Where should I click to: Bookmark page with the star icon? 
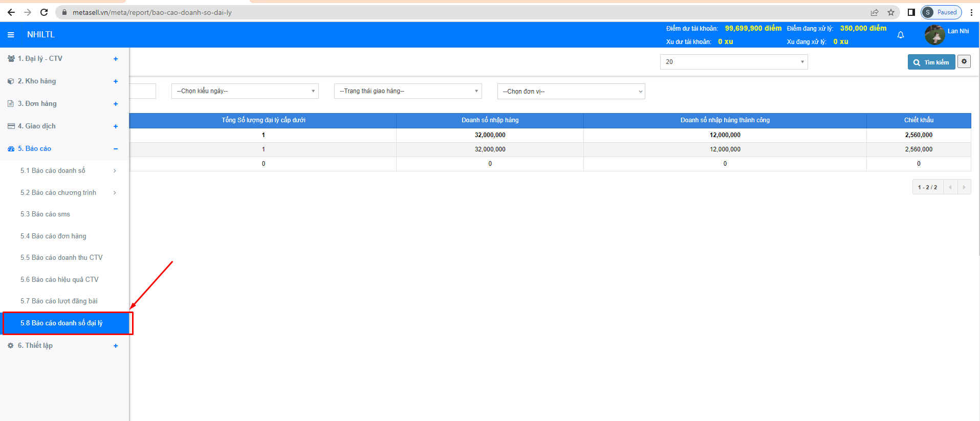(891, 12)
